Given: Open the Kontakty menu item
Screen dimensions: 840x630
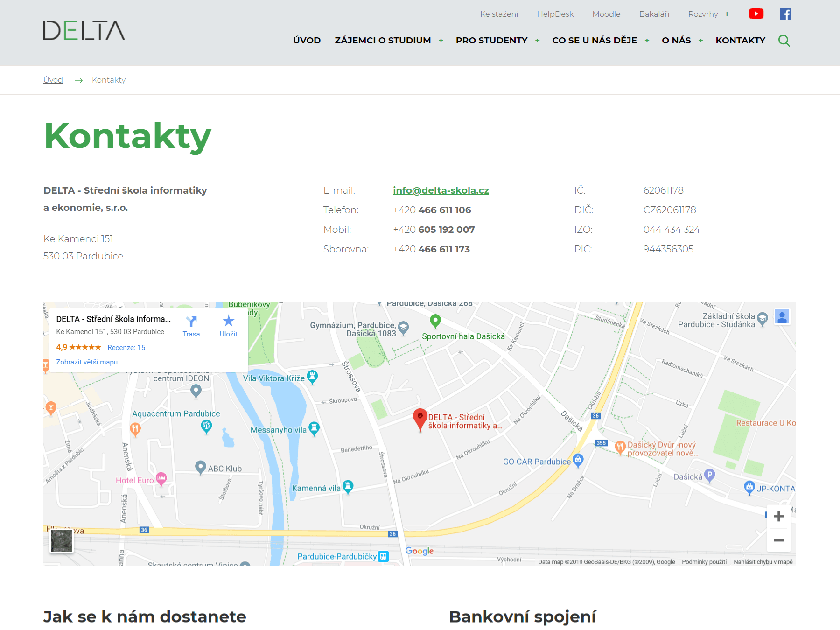Looking at the screenshot, I should coord(740,41).
